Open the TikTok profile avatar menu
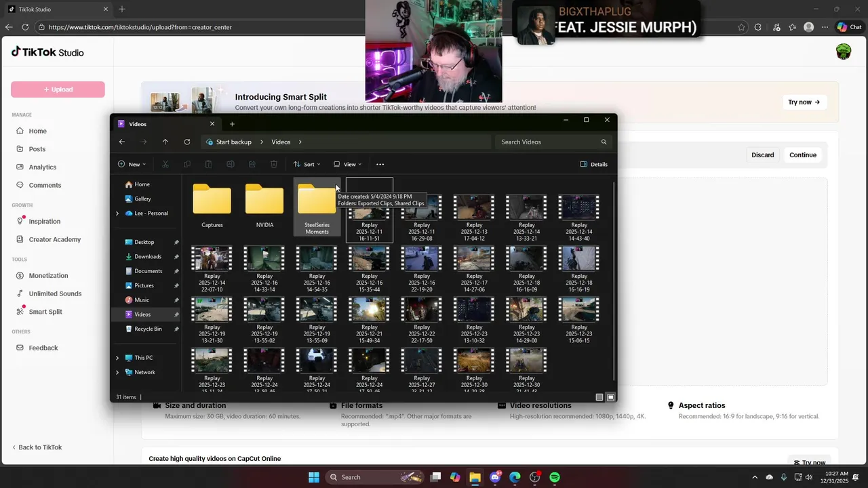868x488 pixels. click(x=844, y=52)
